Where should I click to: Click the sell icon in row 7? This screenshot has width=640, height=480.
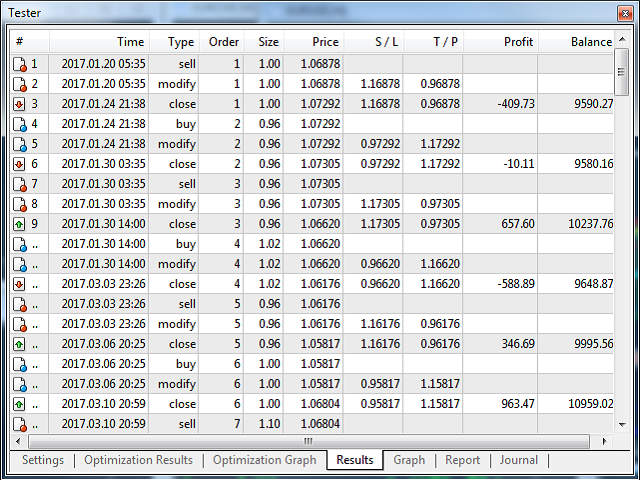(x=20, y=184)
